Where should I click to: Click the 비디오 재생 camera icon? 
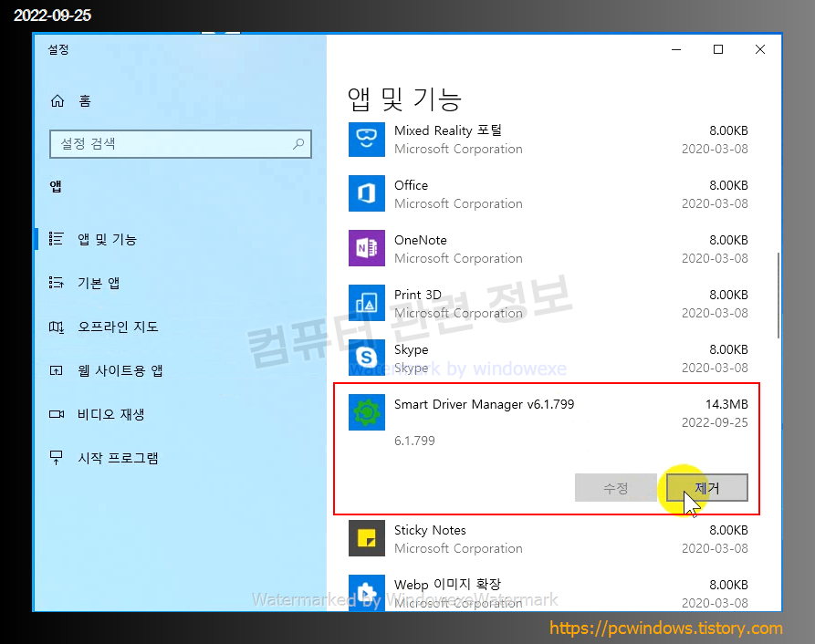tap(57, 414)
